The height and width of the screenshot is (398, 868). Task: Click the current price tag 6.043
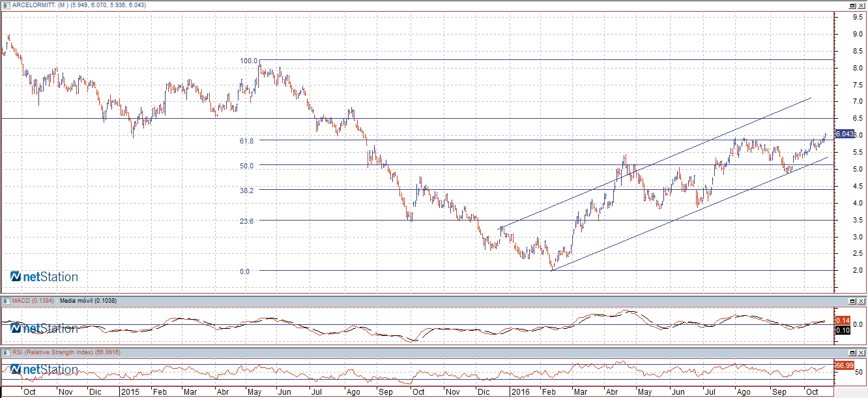844,134
